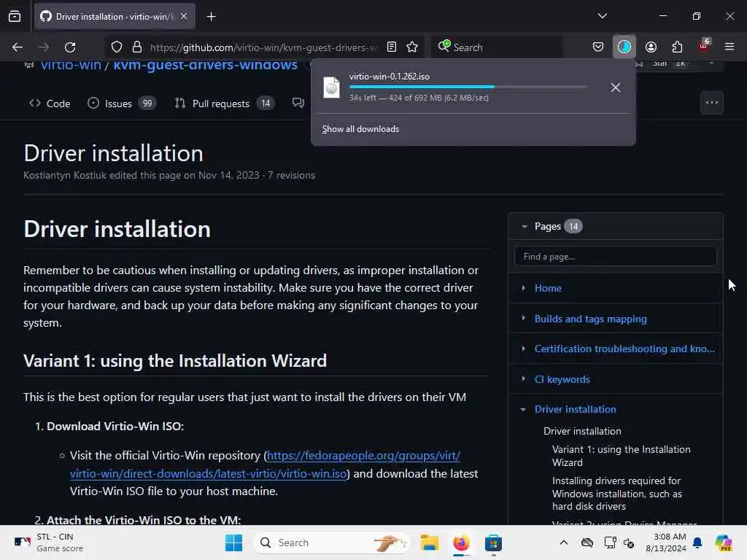
Task: Open the virtio-win owner link
Action: (x=71, y=65)
